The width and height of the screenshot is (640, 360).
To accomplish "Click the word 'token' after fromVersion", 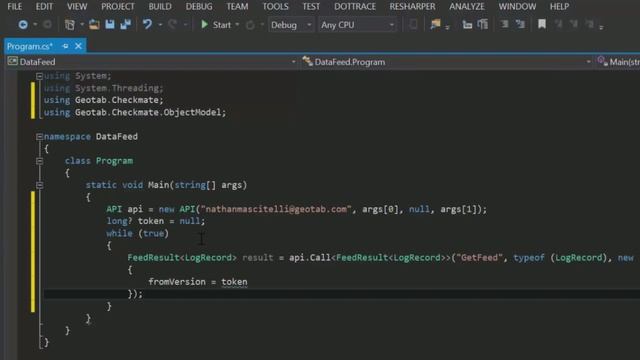I will tap(234, 282).
